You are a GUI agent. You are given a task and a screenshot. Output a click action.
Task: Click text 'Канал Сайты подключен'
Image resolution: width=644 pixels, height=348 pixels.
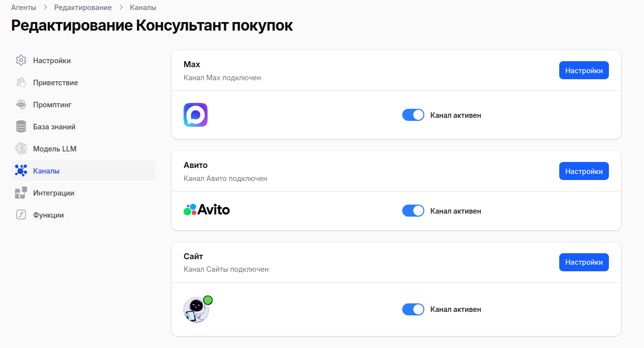tap(226, 269)
